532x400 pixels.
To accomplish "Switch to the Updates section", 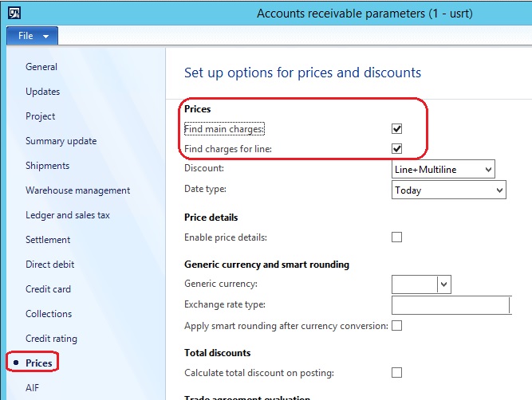I will coord(43,92).
